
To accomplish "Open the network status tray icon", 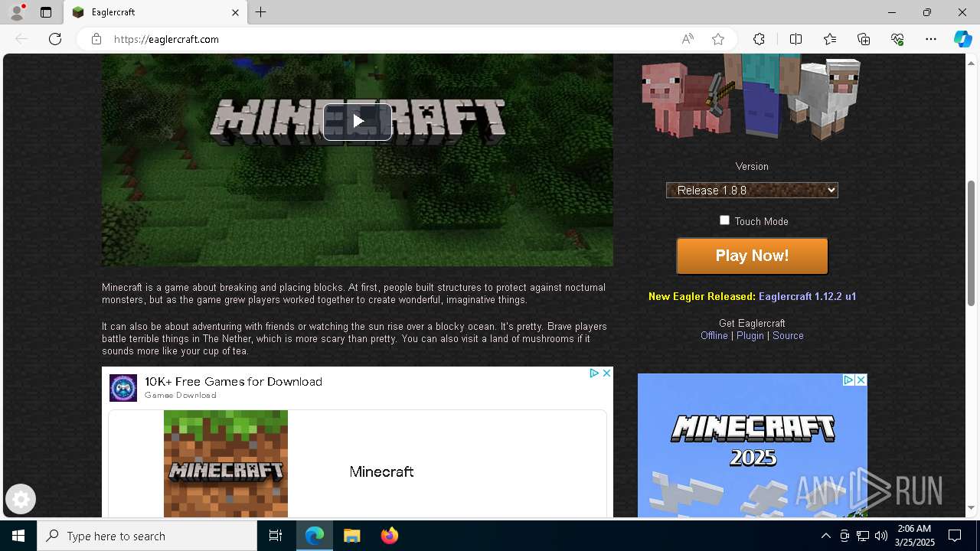I will coord(863,536).
